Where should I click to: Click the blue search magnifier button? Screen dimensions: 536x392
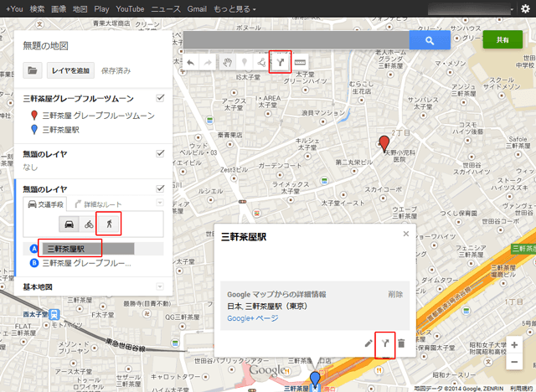pyautogui.click(x=430, y=40)
